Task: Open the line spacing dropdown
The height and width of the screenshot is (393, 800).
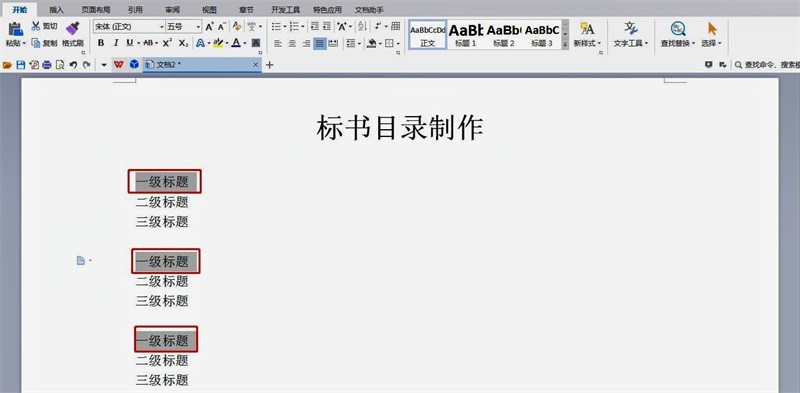Action: (x=360, y=44)
